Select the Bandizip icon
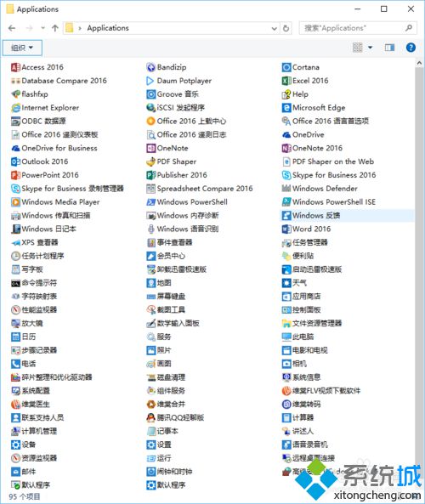 coord(150,67)
